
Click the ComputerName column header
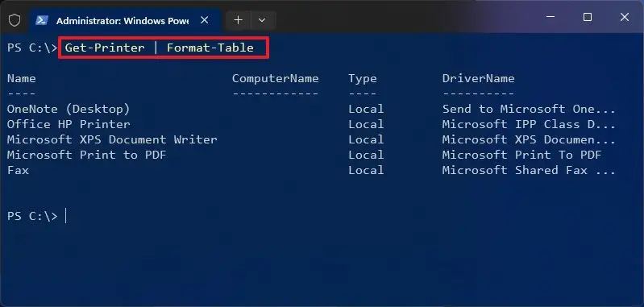tap(276, 78)
